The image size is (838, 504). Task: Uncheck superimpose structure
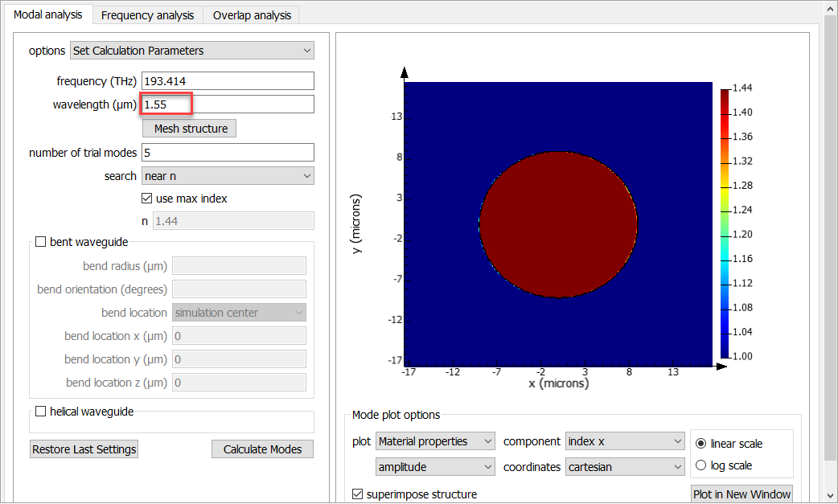[358, 495]
